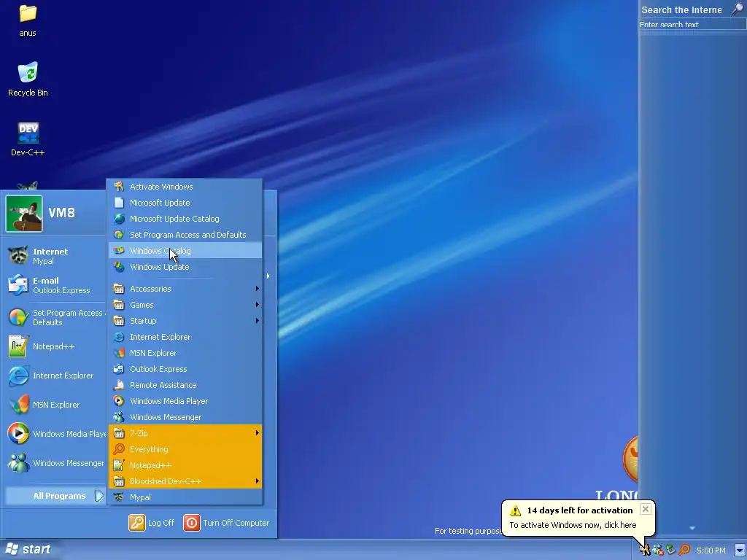Launch Windows Media Player from left pane
Screen dimensions: 747x560
(54, 434)
